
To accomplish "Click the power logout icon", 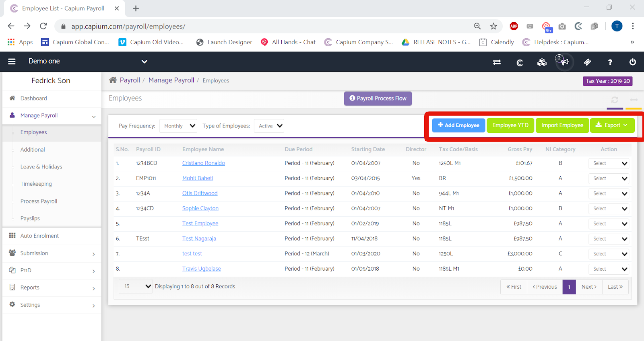I will [x=633, y=62].
